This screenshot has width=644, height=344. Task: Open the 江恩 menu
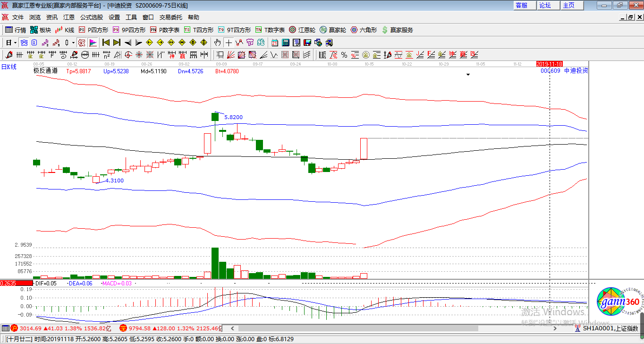(69, 17)
